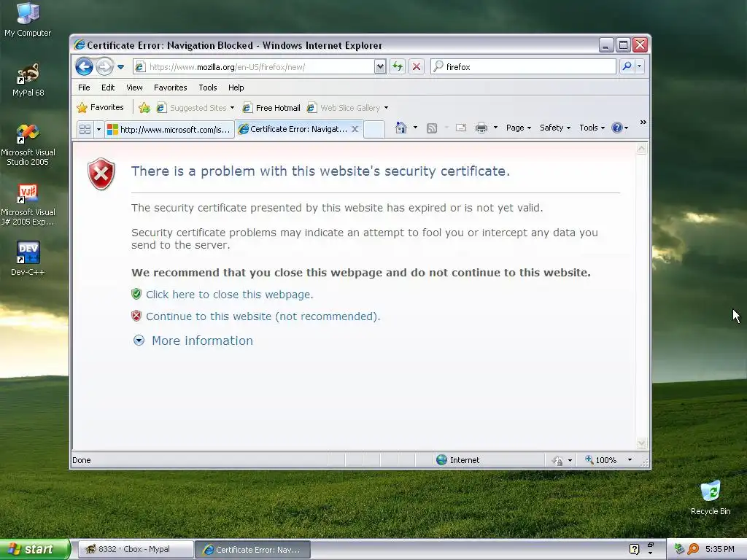
Task: Open the recent pages dropdown arrow
Action: 120,67
